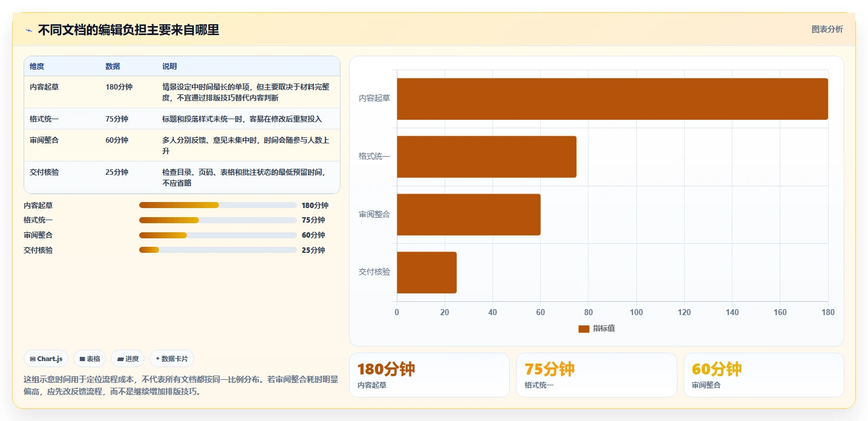The image size is (868, 421).
Task: Click the 60分钟 cell in the table
Action: click(117, 140)
